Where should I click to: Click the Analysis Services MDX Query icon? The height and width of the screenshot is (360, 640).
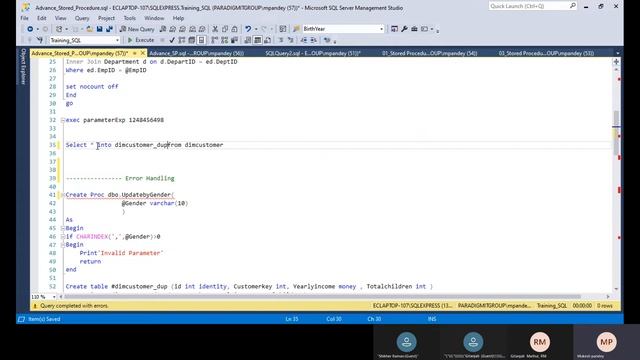[x=172, y=29]
